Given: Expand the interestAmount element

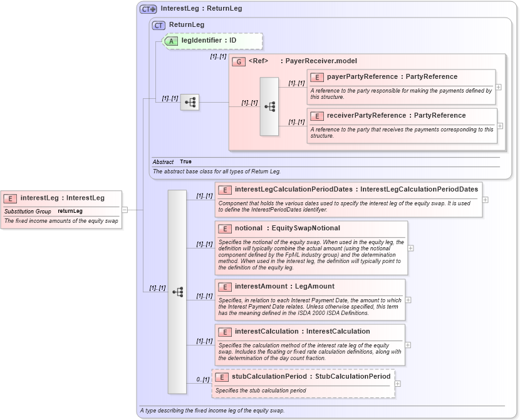Looking at the screenshot, I should (x=408, y=300).
